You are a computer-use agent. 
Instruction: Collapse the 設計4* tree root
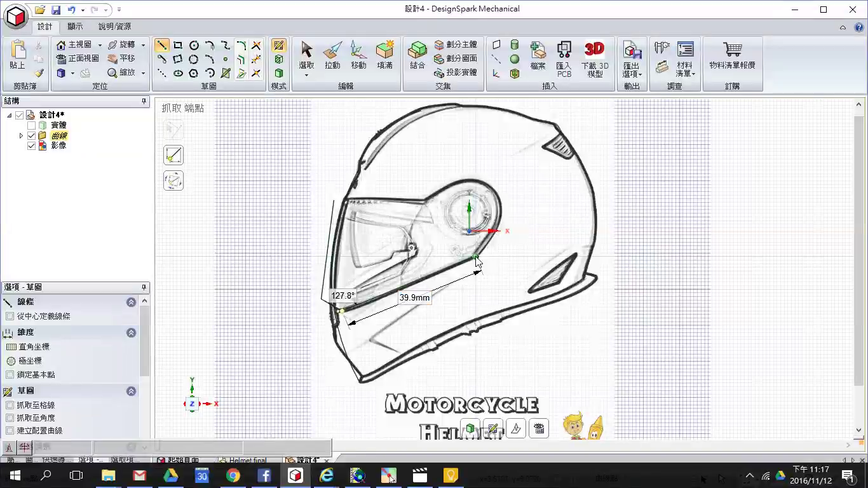point(10,115)
